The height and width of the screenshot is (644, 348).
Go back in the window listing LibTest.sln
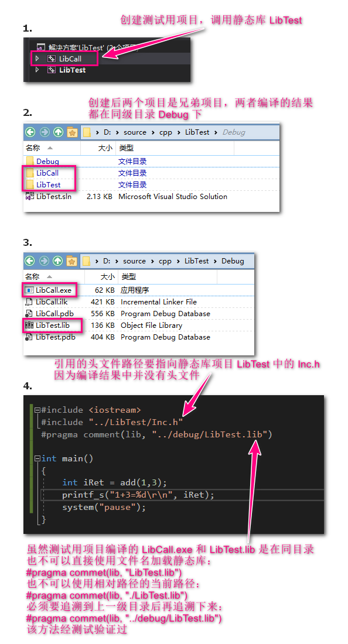(30, 132)
